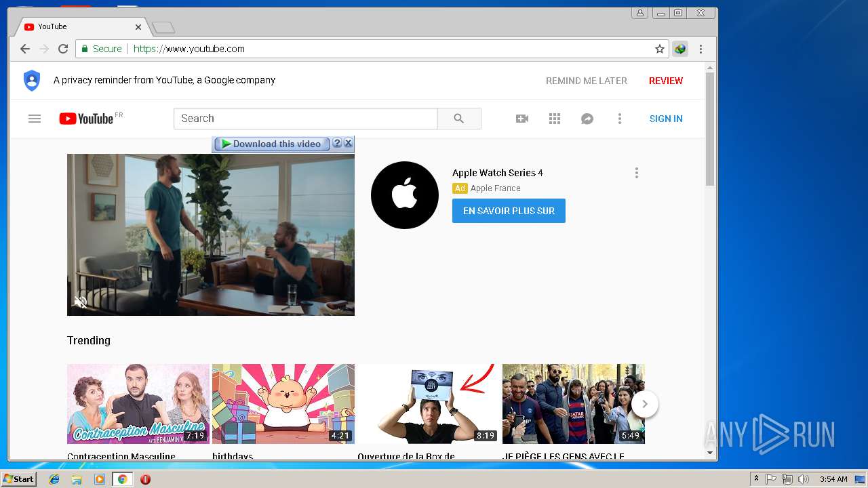The width and height of the screenshot is (868, 488).
Task: Open the Action Center flag icon
Action: click(771, 479)
